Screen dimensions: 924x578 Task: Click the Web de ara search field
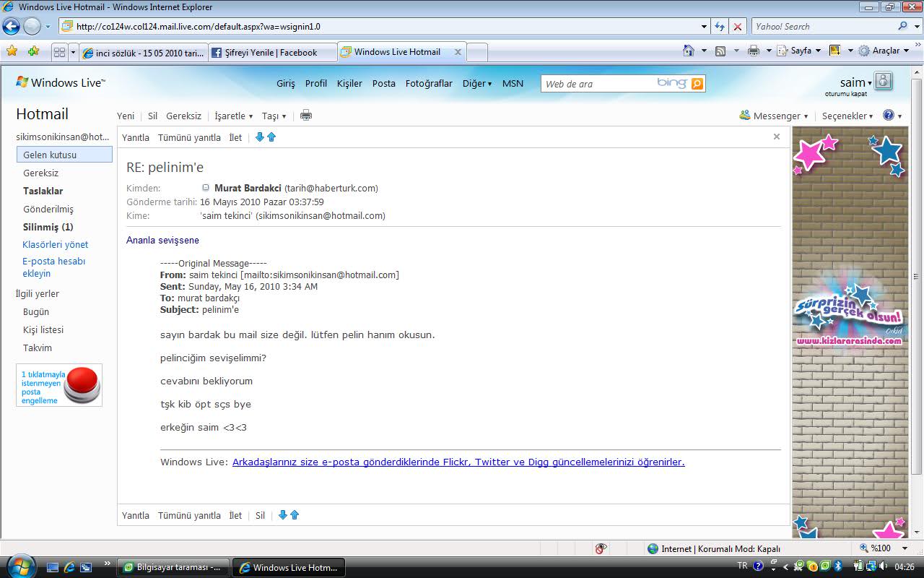pyautogui.click(x=599, y=84)
